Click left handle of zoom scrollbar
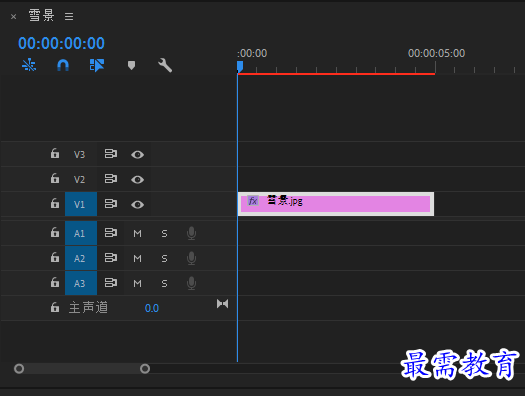The height and width of the screenshot is (396, 525). [19, 369]
